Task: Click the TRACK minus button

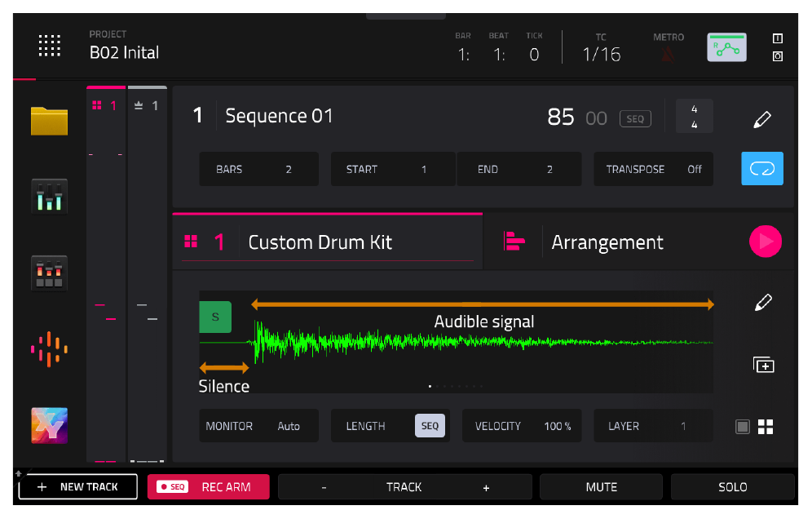Action: click(x=324, y=487)
